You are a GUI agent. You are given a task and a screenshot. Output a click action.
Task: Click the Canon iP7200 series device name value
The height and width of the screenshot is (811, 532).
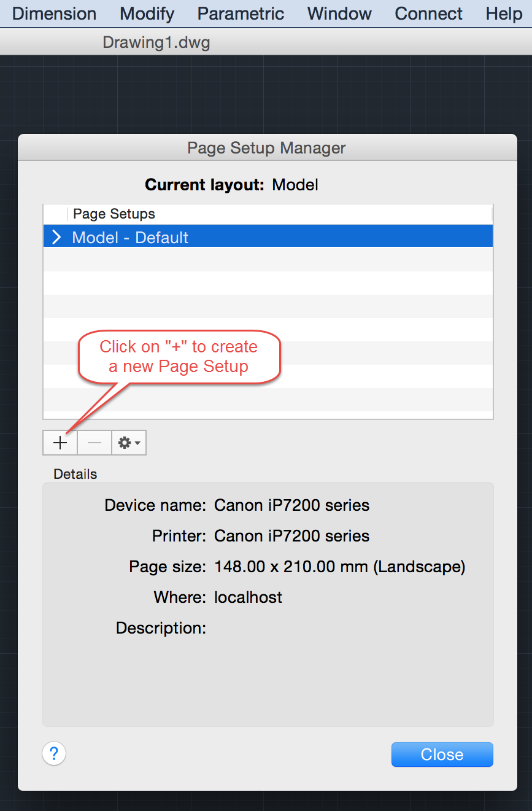point(291,505)
